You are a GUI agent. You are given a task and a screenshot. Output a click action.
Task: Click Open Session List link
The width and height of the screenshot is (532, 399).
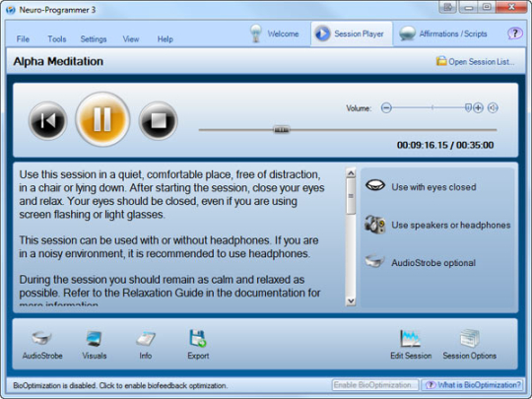[x=481, y=62]
